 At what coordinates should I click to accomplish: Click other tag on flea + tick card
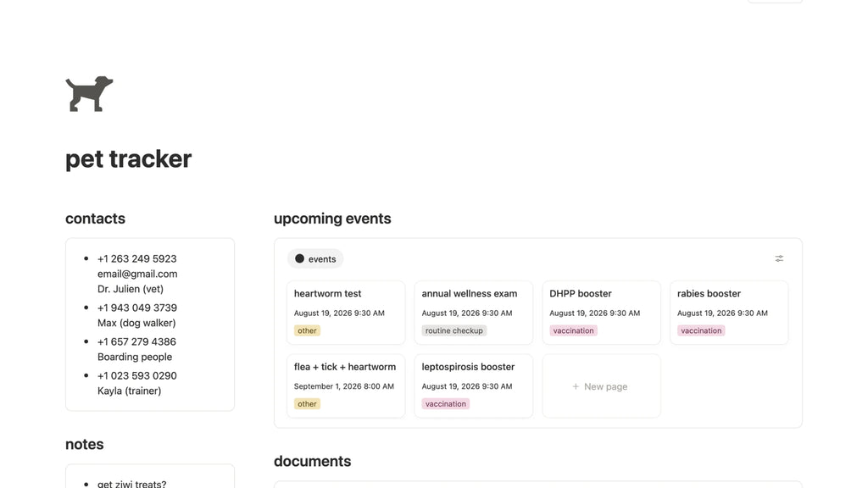point(307,404)
